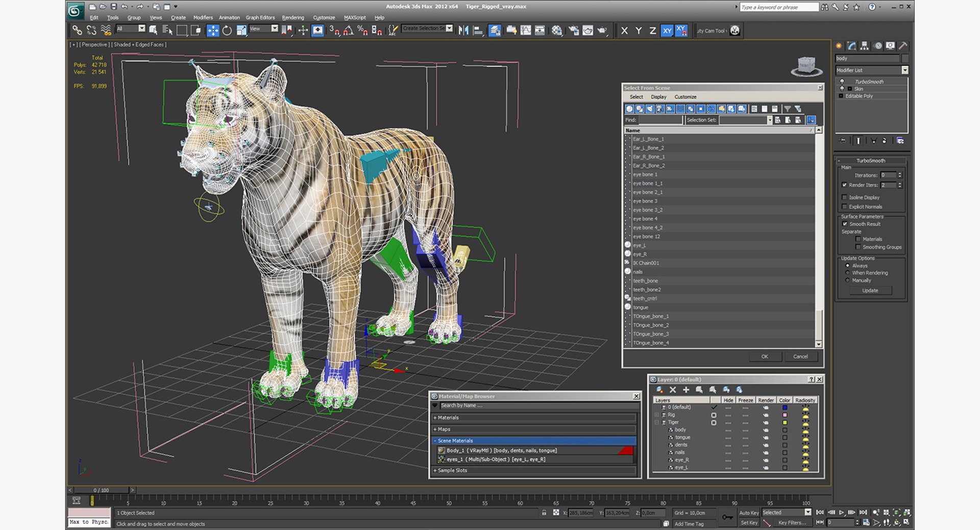
Task: Toggle the Rig layer current checkbox
Action: pyautogui.click(x=714, y=415)
